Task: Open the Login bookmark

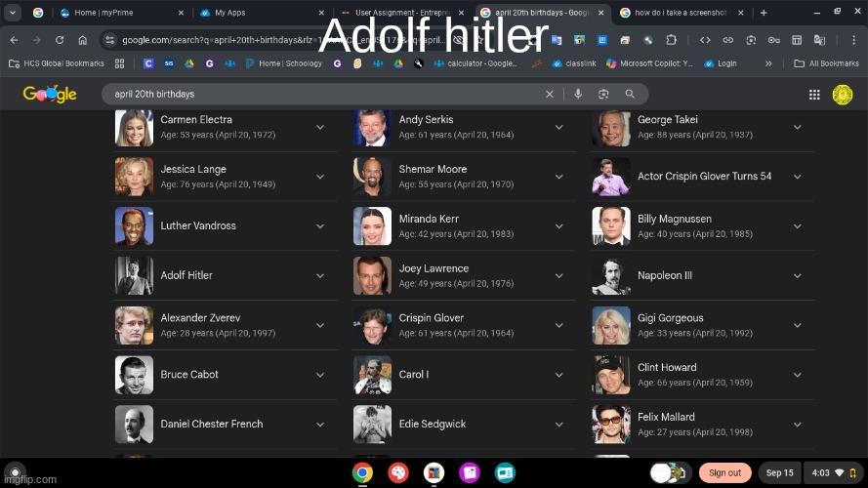Action: [721, 63]
